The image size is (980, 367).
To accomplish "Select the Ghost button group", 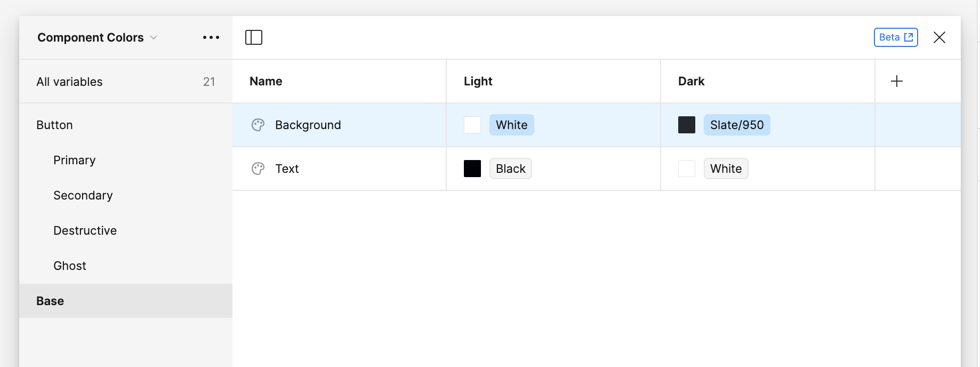I will point(69,265).
